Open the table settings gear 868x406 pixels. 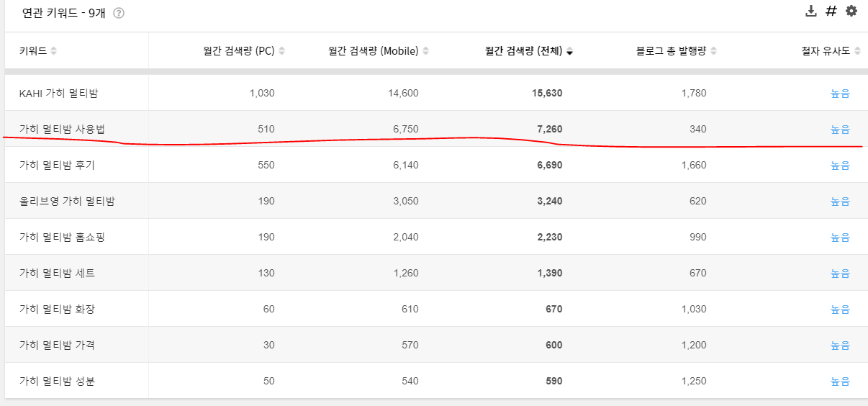pos(851,11)
